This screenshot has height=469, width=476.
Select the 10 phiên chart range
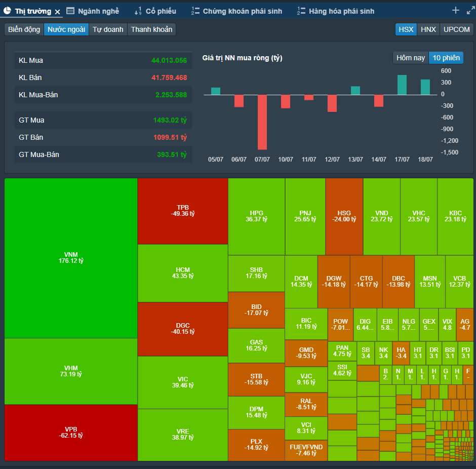(x=446, y=58)
